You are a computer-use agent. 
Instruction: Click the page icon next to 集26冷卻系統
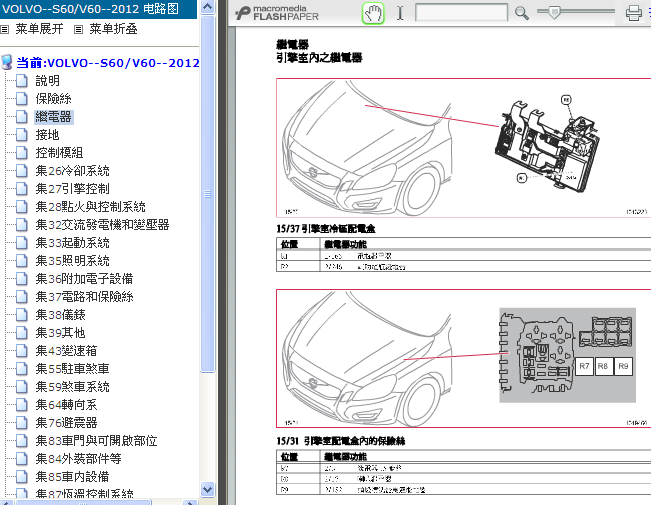point(22,171)
